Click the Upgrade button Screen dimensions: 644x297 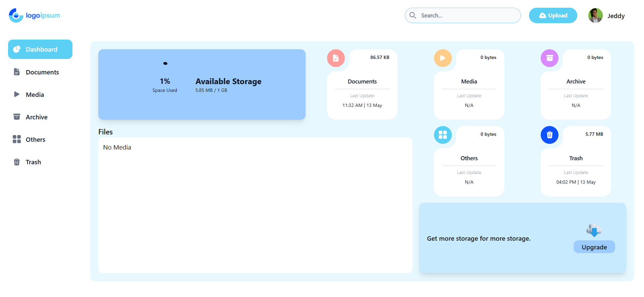point(594,247)
